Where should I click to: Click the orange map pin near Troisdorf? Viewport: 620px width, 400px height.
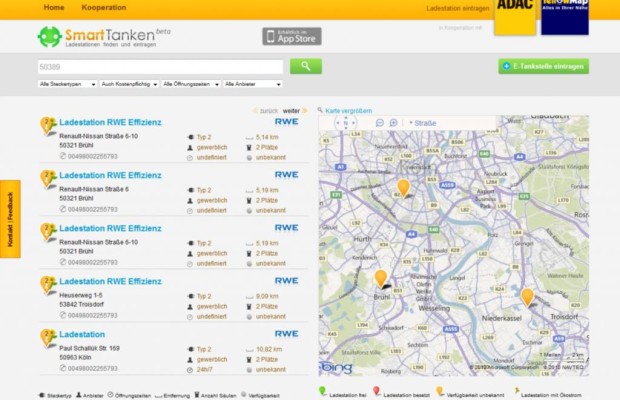point(527,297)
